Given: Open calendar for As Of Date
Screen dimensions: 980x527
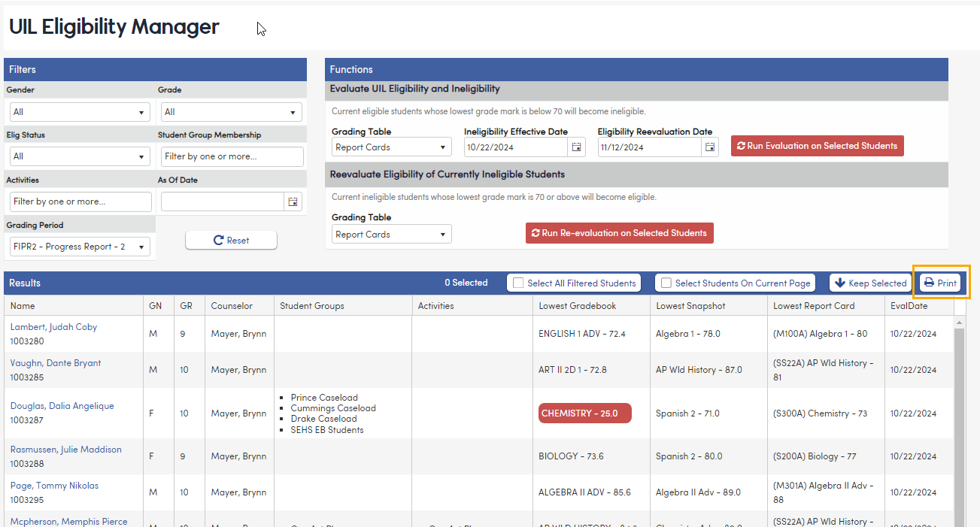Looking at the screenshot, I should 293,201.
